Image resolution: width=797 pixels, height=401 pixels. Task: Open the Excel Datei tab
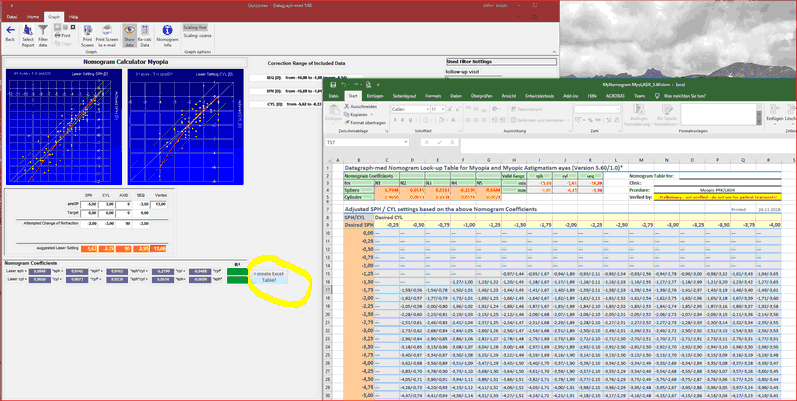coord(335,95)
